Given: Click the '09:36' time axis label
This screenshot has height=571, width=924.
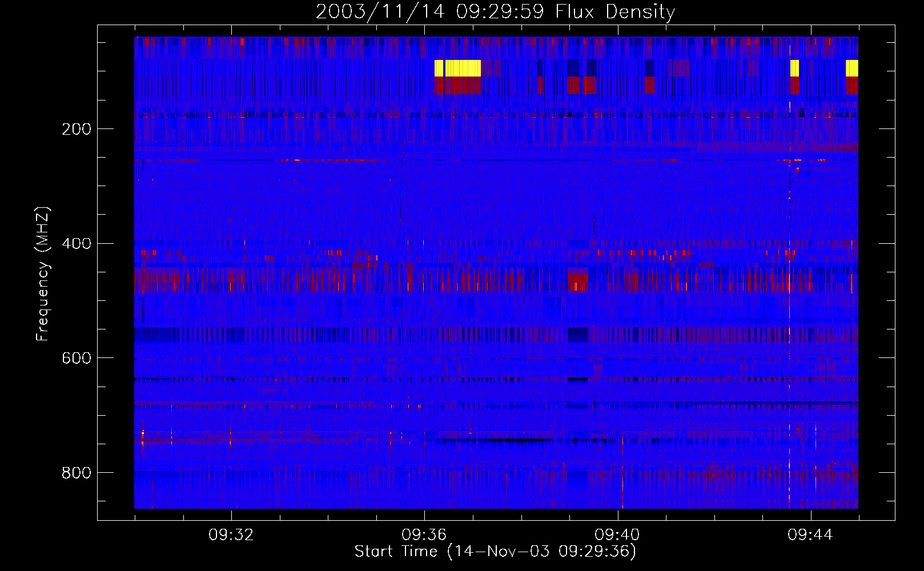Looking at the screenshot, I should coord(424,535).
